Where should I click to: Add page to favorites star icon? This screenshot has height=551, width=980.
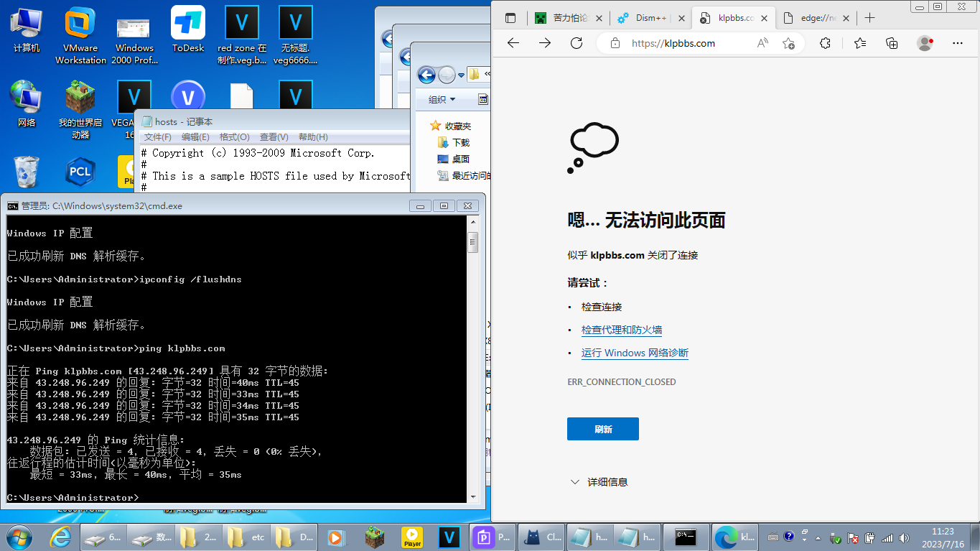coord(788,43)
